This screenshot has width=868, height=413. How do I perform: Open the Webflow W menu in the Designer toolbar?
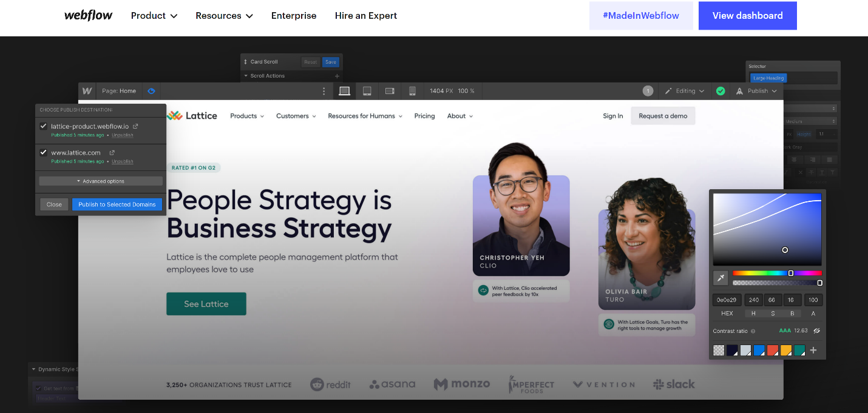87,91
